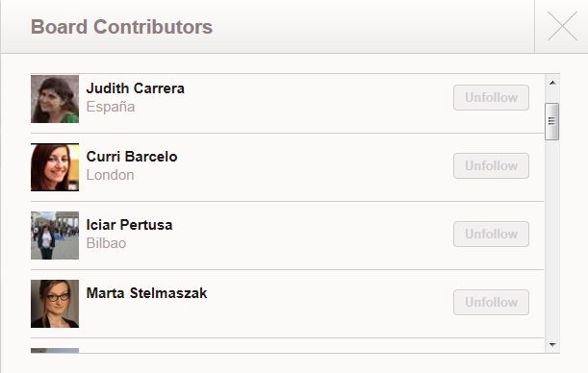Unfollow Curri Barcelo
The image size is (588, 373).
491,165
